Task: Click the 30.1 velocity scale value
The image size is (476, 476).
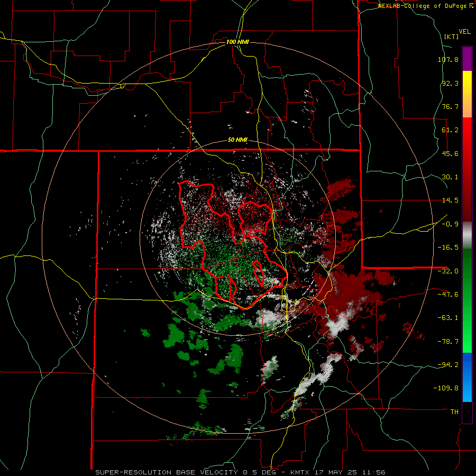Action: (450, 177)
